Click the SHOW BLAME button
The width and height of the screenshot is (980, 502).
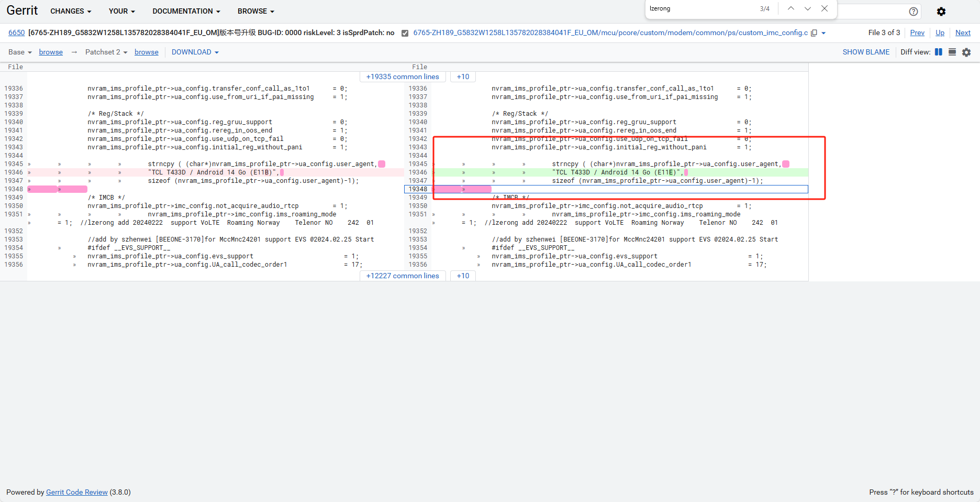[x=866, y=52]
